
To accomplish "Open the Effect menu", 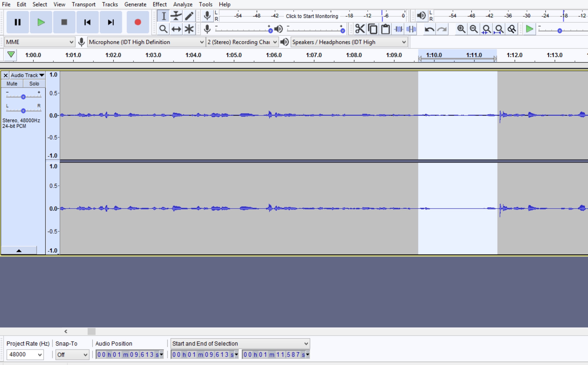I will point(160,4).
